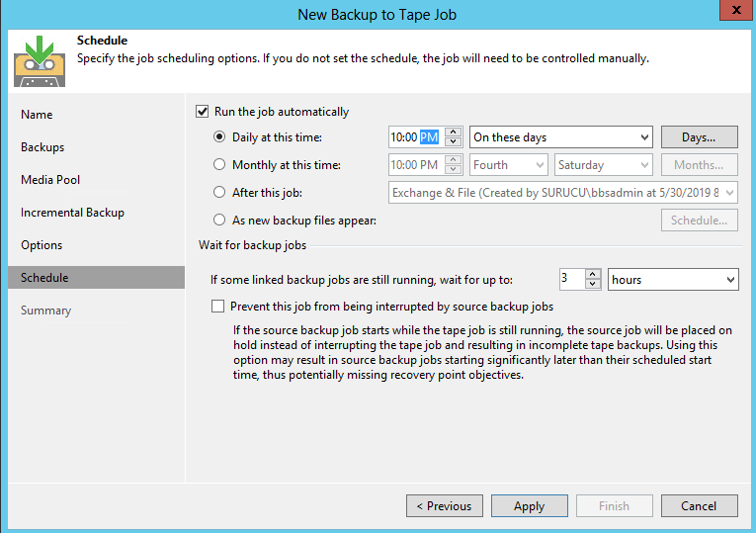The width and height of the screenshot is (756, 533).
Task: Go to the Media Pool step
Action: click(50, 180)
